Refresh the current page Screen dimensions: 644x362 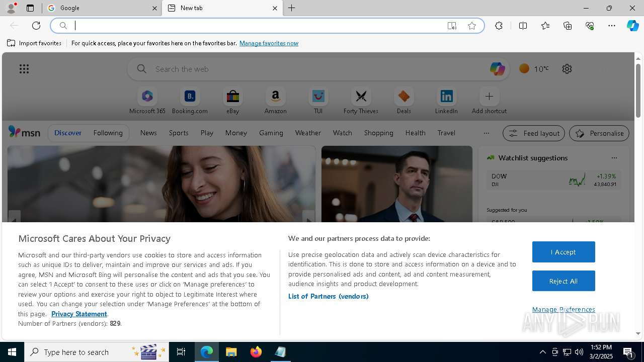coord(36,26)
